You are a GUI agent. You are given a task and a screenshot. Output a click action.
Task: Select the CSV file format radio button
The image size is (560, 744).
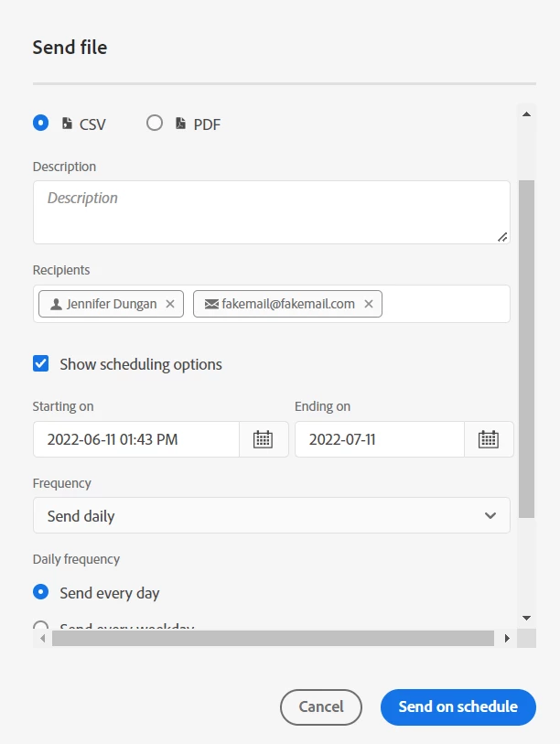pyautogui.click(x=41, y=123)
